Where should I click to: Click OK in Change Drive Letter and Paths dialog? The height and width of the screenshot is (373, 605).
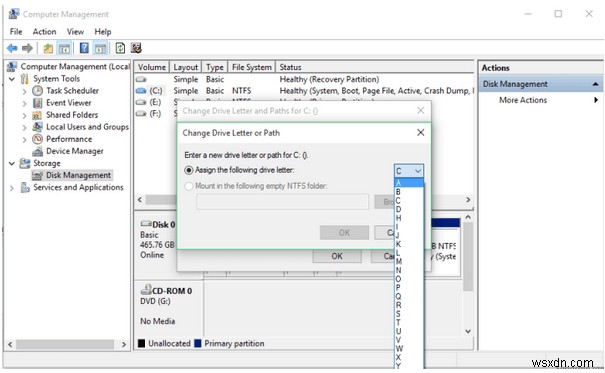pos(337,256)
